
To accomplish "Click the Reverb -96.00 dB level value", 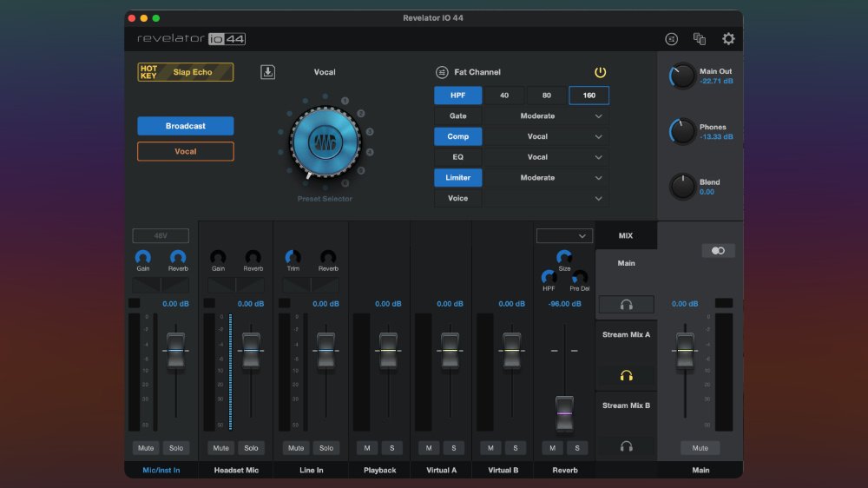I will click(565, 304).
